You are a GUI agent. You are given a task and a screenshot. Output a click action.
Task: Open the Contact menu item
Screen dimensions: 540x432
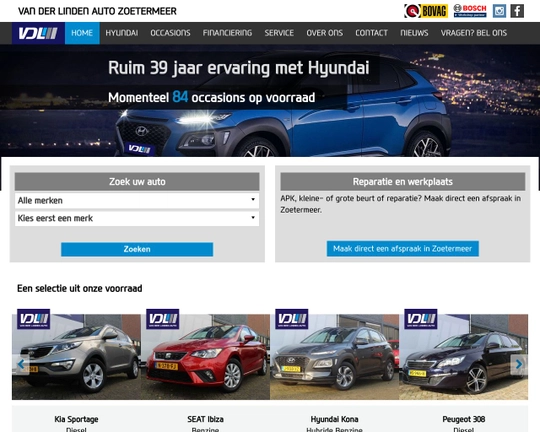pyautogui.click(x=371, y=33)
